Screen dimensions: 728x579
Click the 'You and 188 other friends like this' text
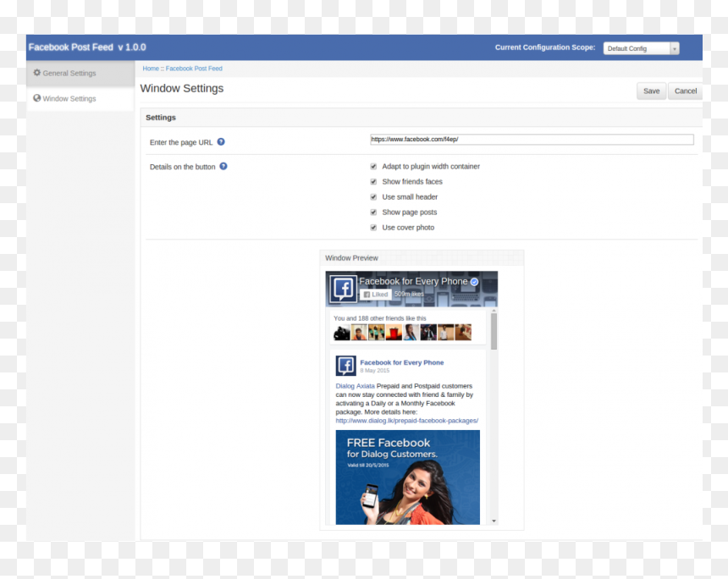380,318
